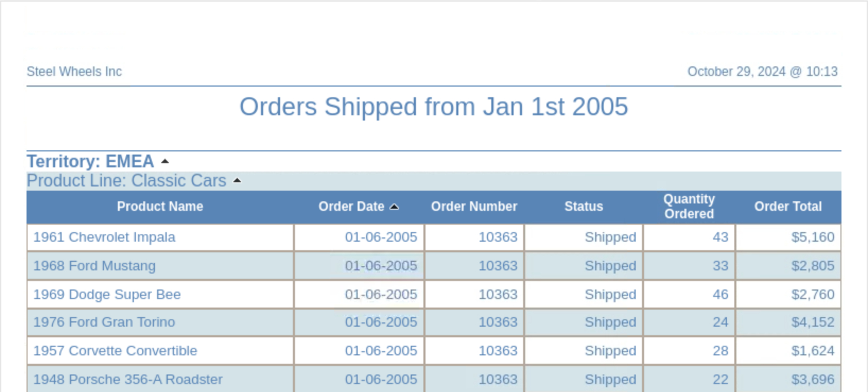Select the Status column header
The height and width of the screenshot is (392, 868).
click(584, 207)
